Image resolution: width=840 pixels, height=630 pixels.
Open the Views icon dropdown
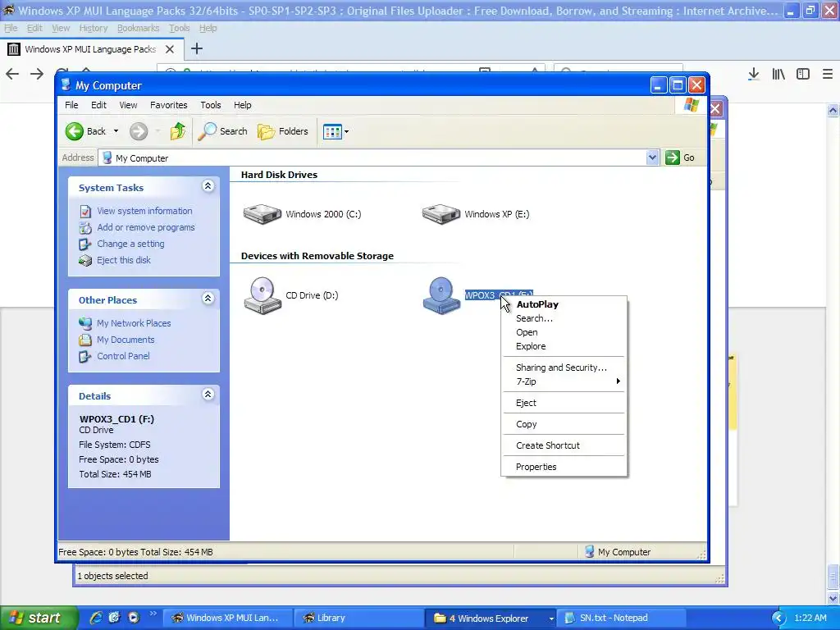click(x=336, y=131)
